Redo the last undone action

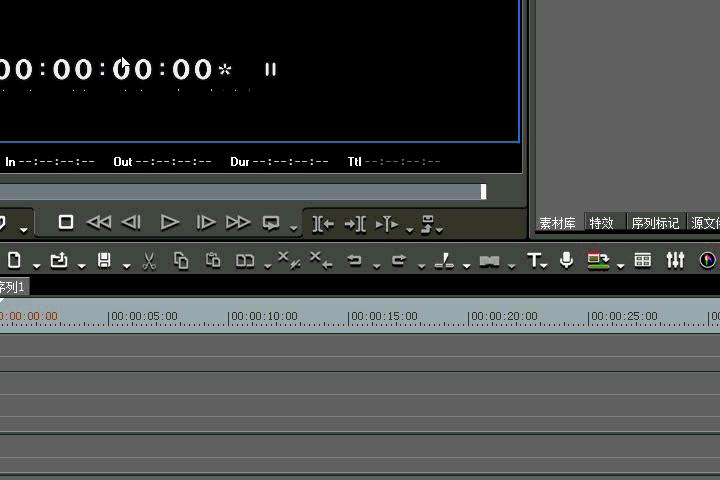tap(399, 260)
